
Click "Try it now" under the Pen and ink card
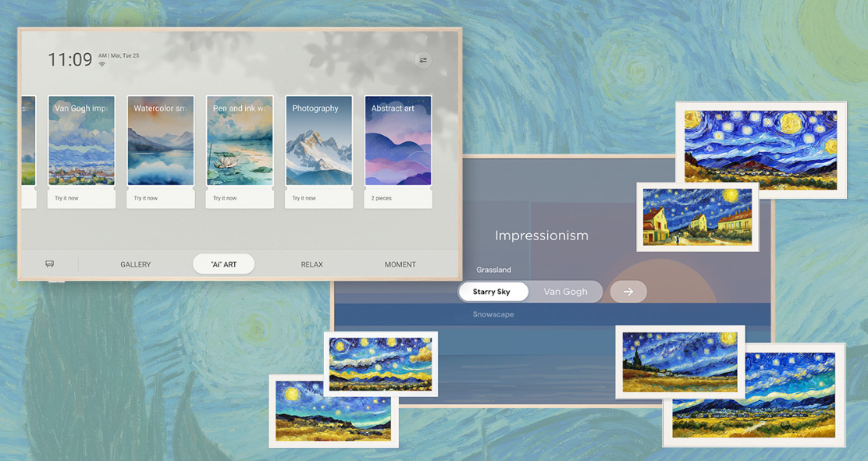click(x=225, y=198)
